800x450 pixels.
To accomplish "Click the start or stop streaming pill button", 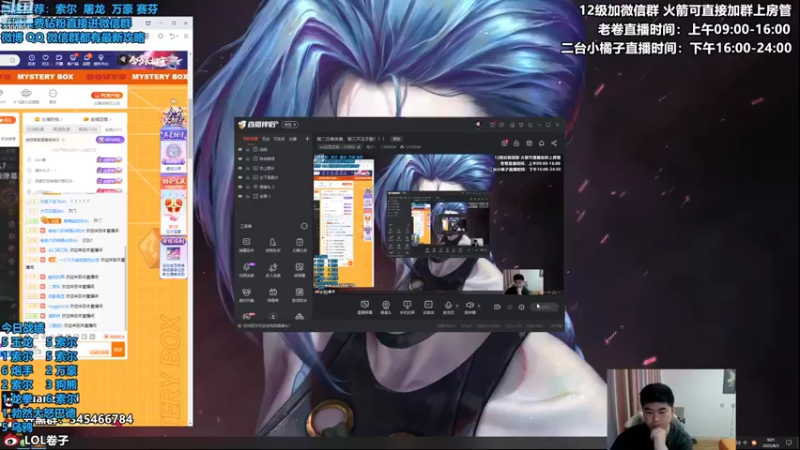I will tap(544, 307).
